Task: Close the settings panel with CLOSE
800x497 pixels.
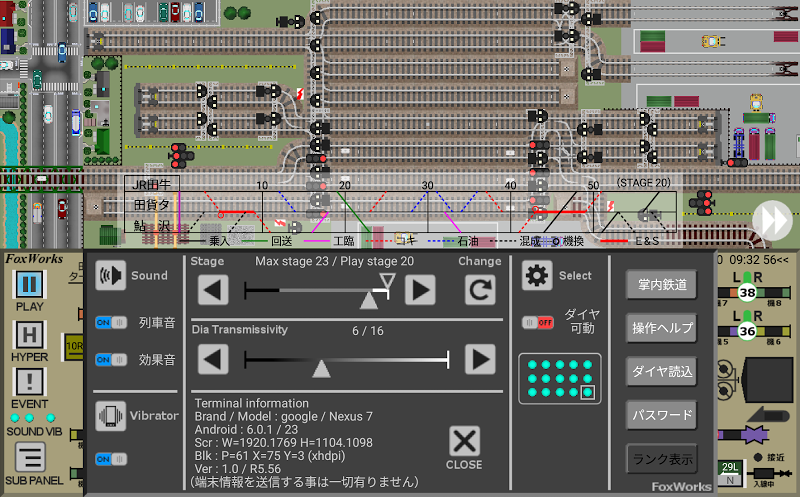Action: click(x=464, y=448)
